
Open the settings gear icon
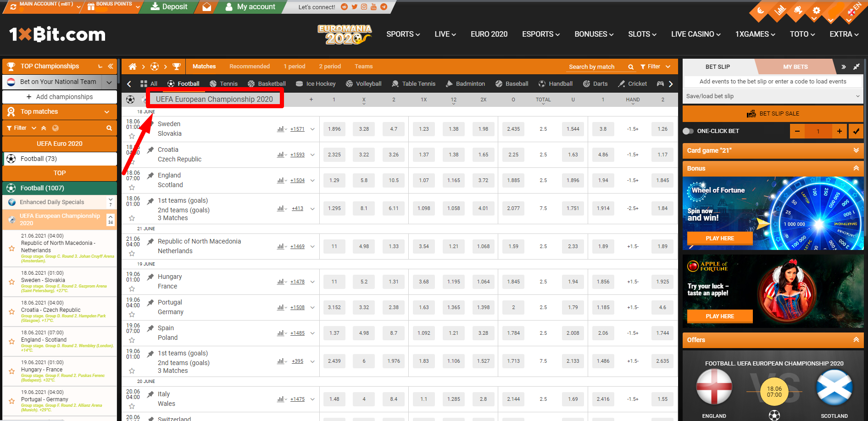pyautogui.click(x=816, y=11)
